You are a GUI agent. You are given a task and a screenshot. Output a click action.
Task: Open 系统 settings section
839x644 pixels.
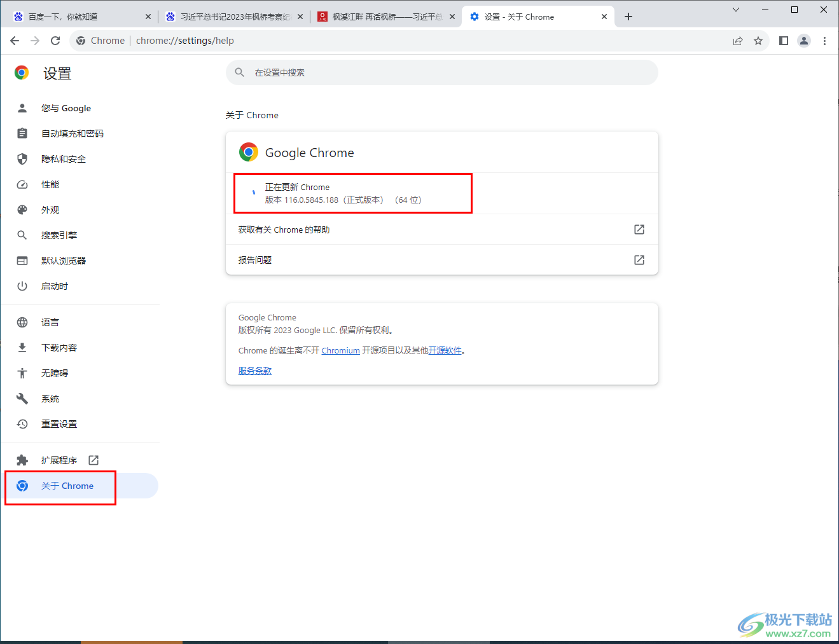[80, 399]
